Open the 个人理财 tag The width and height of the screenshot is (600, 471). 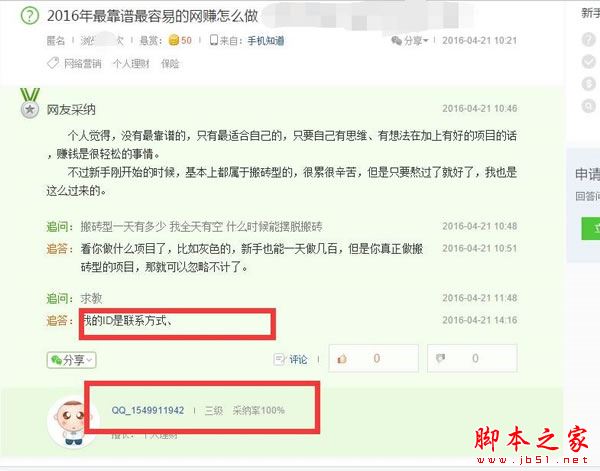tap(131, 64)
